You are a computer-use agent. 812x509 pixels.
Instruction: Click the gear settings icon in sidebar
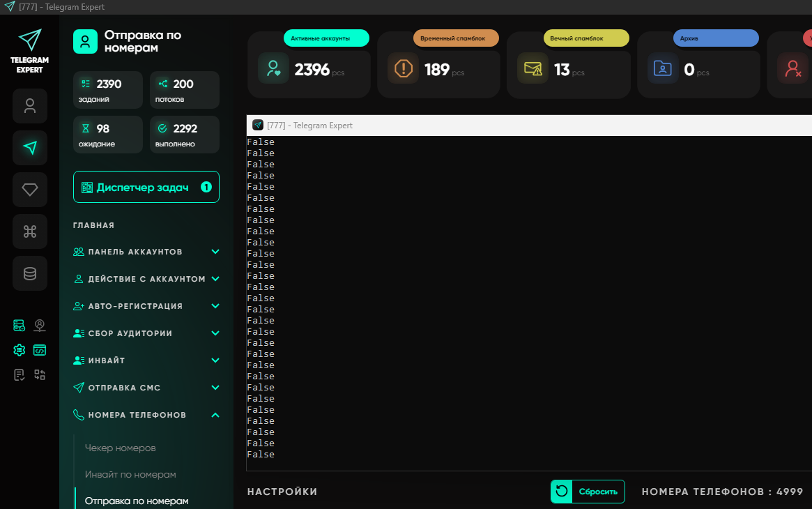(20, 350)
